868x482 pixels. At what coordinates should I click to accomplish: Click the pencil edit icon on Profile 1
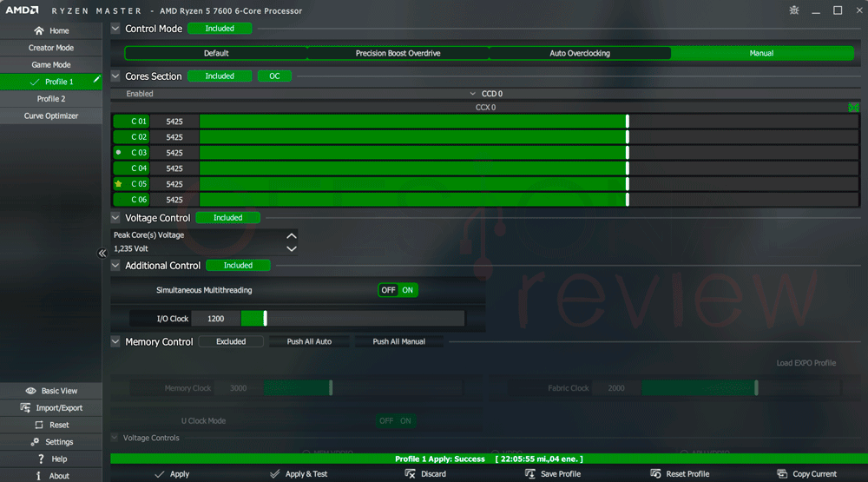(x=96, y=80)
